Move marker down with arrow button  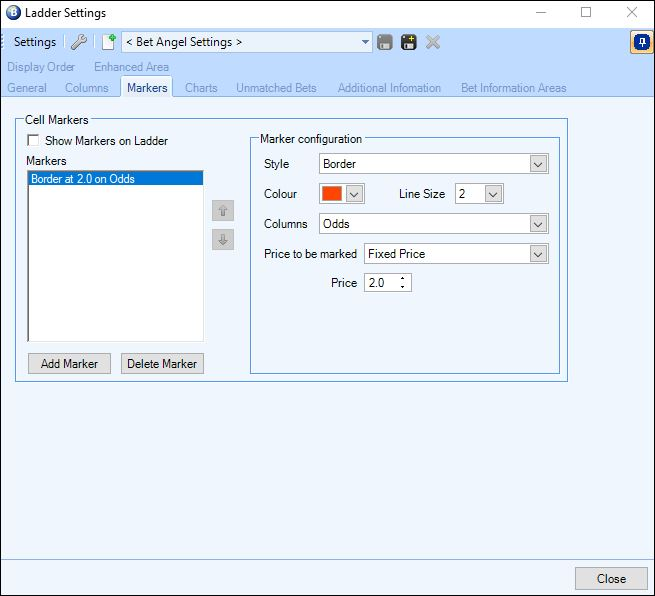click(x=223, y=240)
